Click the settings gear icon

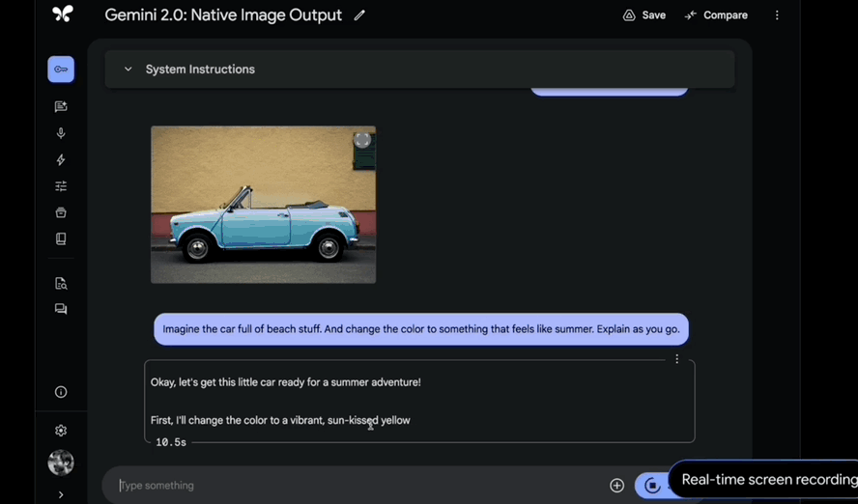point(61,431)
